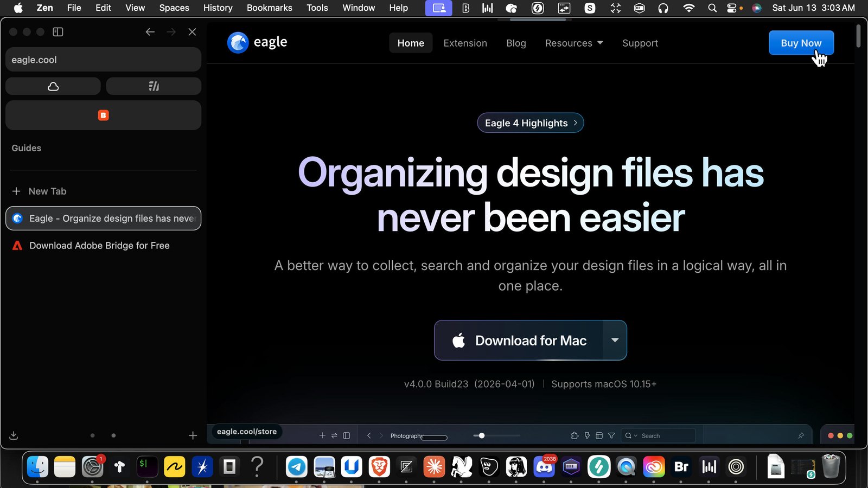Go back with the left arrow
Image resolution: width=868 pixels, height=488 pixels.
point(150,32)
